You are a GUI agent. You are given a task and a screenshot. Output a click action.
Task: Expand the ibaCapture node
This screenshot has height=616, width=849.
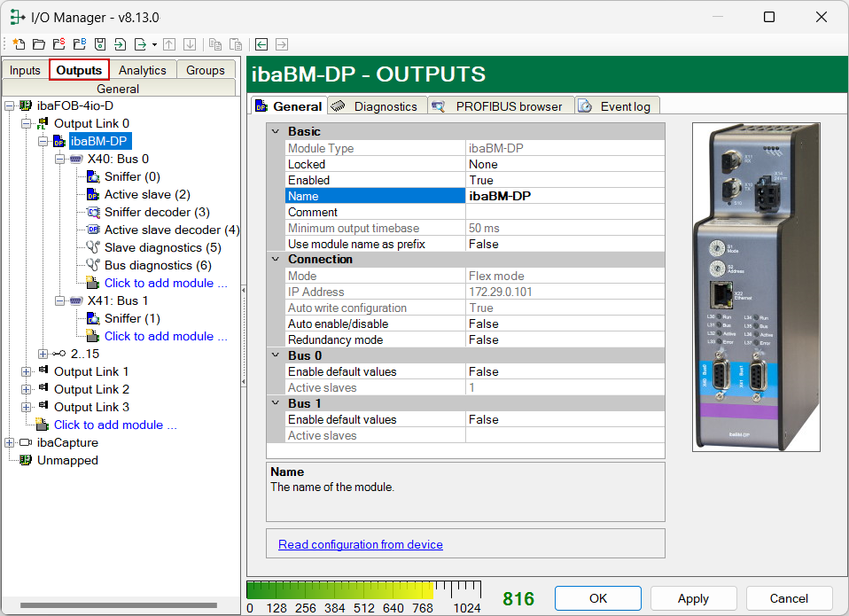pyautogui.click(x=9, y=443)
